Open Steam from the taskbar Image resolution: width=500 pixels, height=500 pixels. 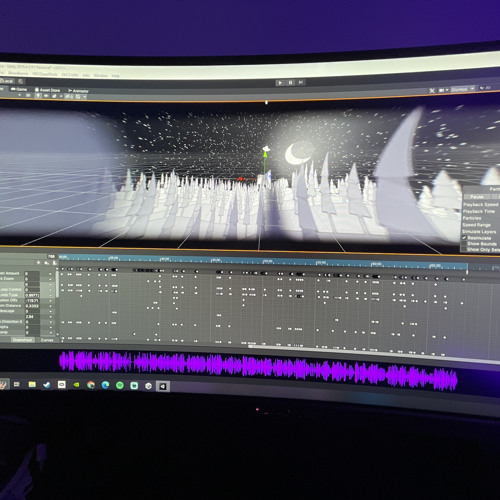pos(47,385)
